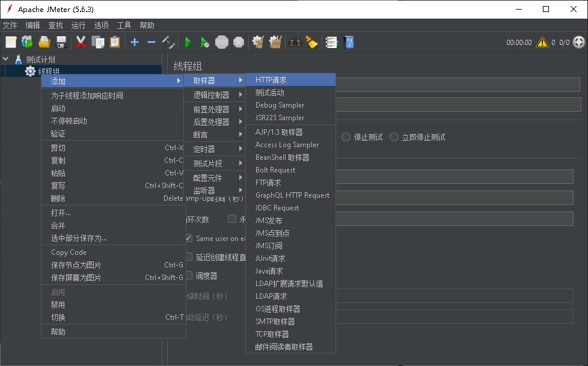Viewport: 588px width, 366px height.
Task: Click the thread group gear icon
Action: click(31, 71)
